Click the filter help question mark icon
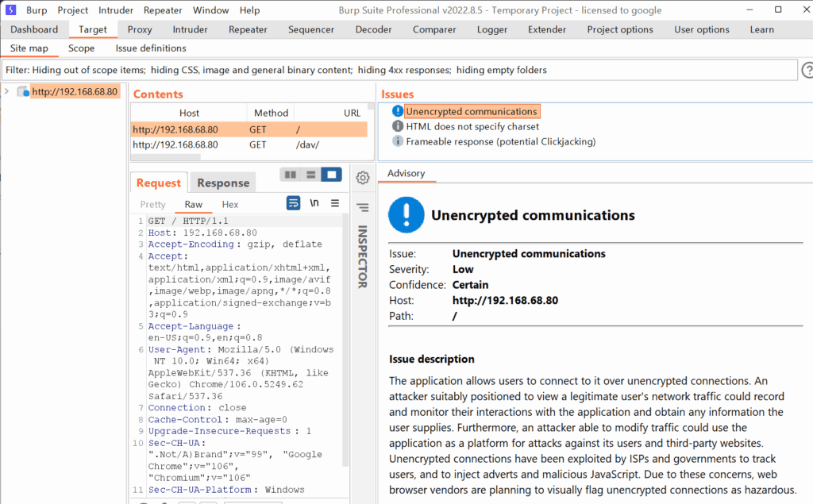Screen dimensions: 813x504 click(x=807, y=71)
